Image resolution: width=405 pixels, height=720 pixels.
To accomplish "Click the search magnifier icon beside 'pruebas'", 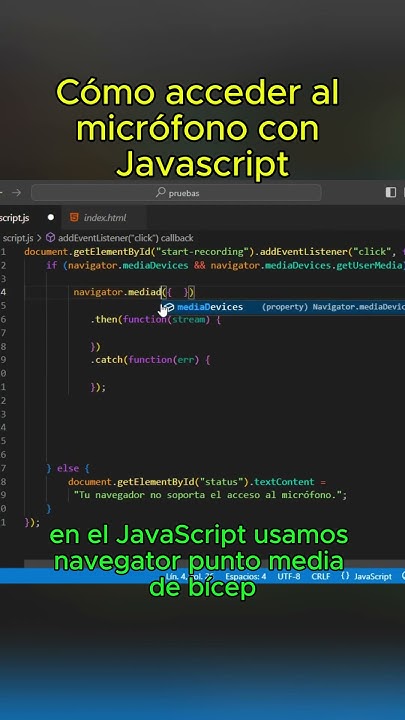I will click(160, 193).
